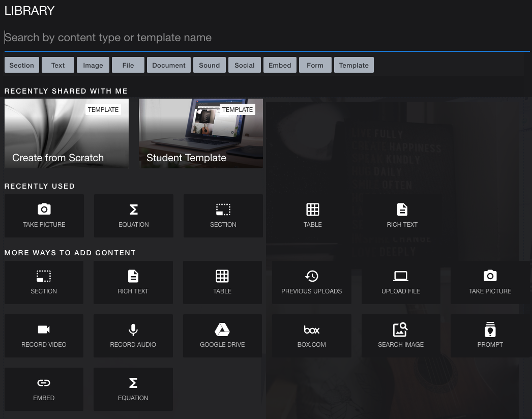Open Student Template thumbnail
532x419 pixels.
[201, 133]
